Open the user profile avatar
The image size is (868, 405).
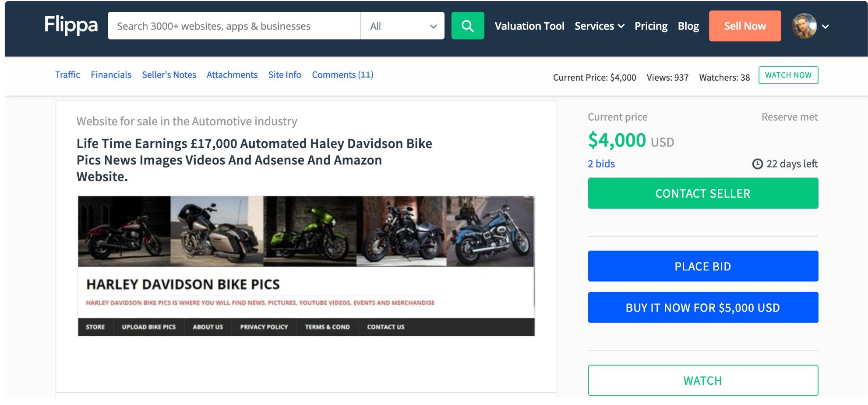tap(804, 26)
